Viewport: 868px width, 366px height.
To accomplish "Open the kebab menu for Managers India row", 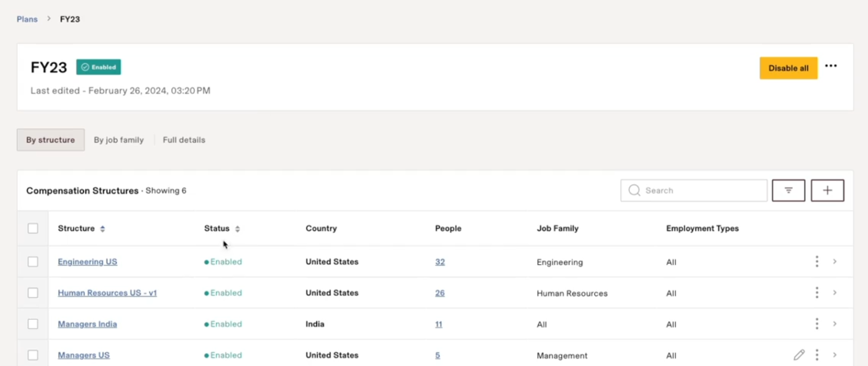I will 817,324.
